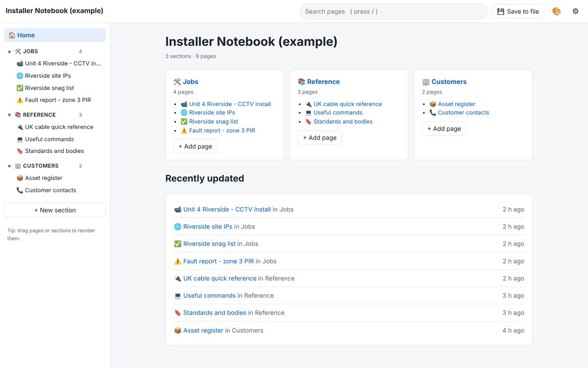The image size is (588, 368).
Task: Click Add page in Jobs card
Action: 196,146
